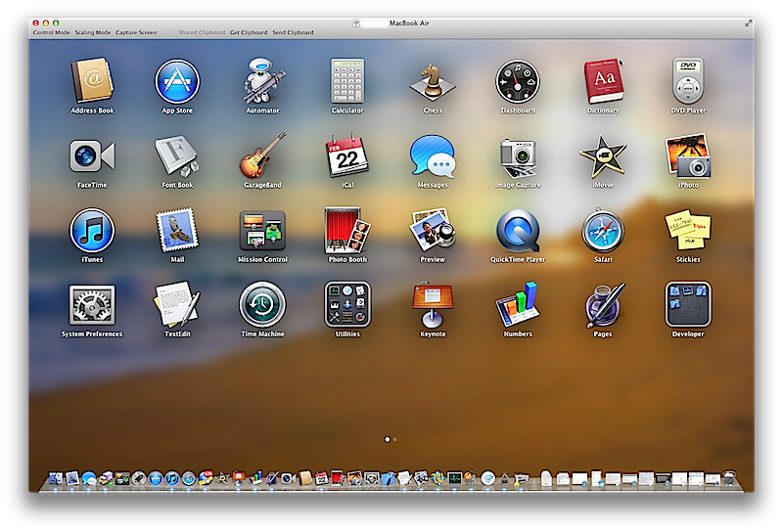The image size is (783, 532).
Task: Open iTunes from the Dock
Action: (172, 478)
